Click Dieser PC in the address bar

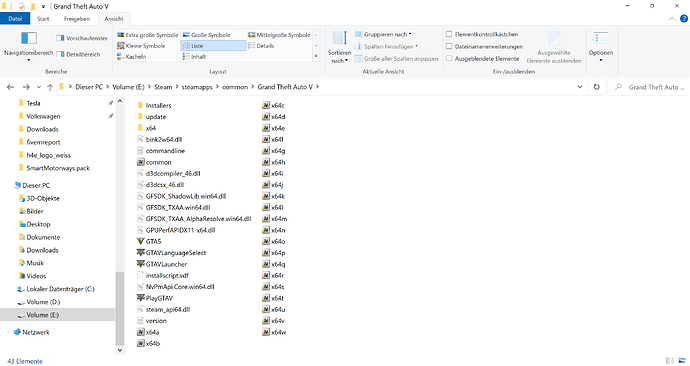tap(88, 87)
